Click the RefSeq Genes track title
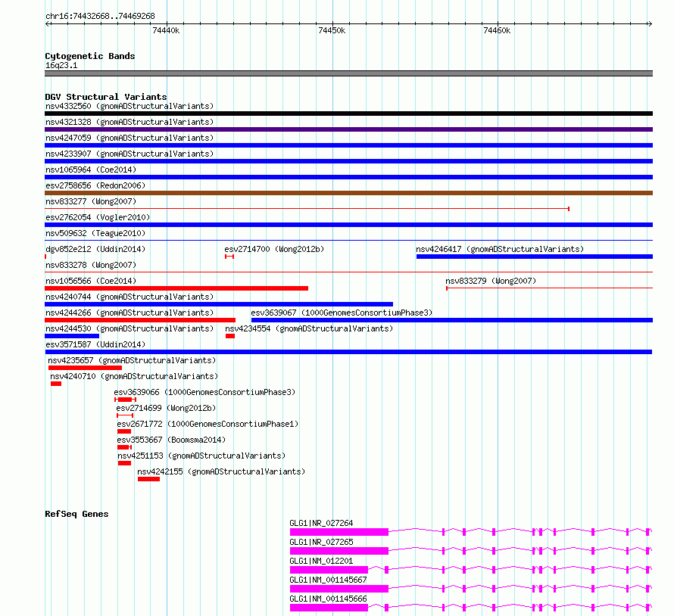 (x=76, y=514)
